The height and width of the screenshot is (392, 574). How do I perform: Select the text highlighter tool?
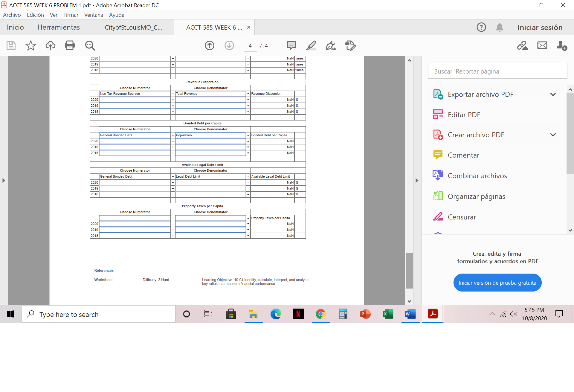pyautogui.click(x=311, y=45)
